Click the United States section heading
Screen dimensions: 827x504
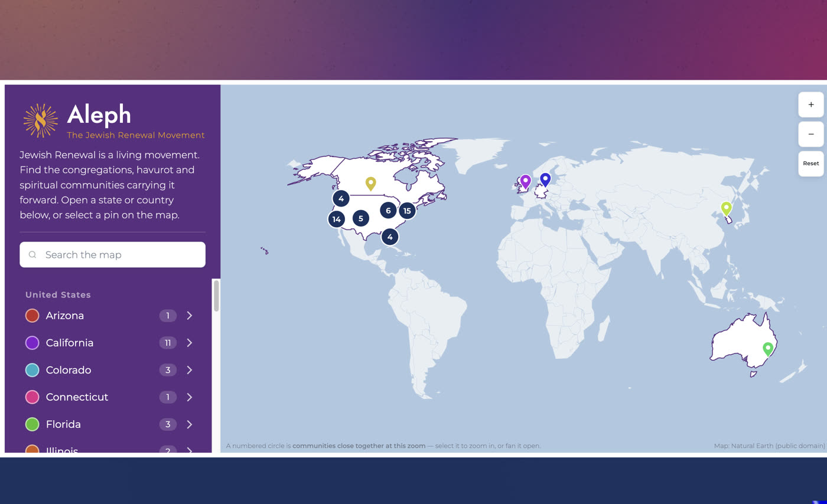(58, 294)
